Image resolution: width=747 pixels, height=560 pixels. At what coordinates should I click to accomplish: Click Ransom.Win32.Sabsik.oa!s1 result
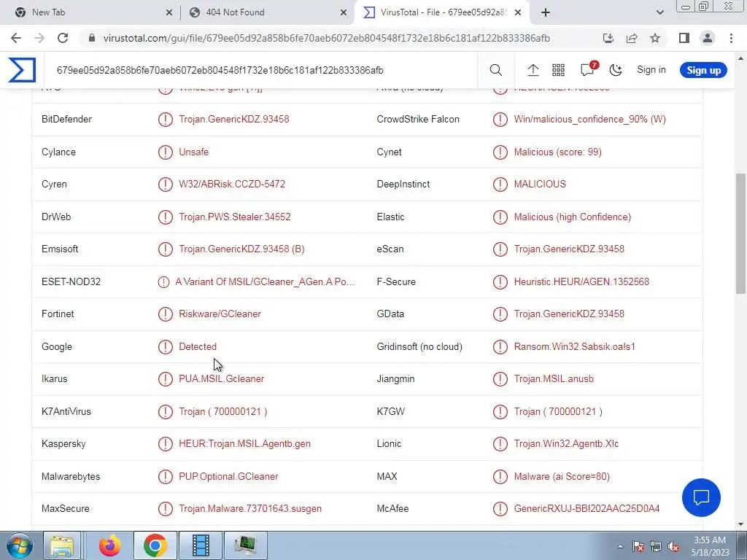575,346
